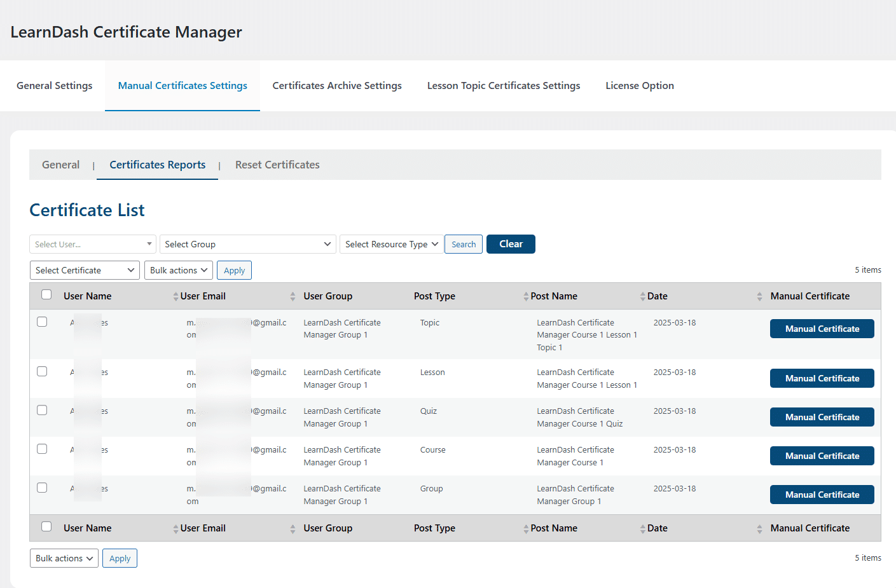The width and height of the screenshot is (896, 588).
Task: Tick the checkbox for the Quiz row
Action: pos(42,410)
